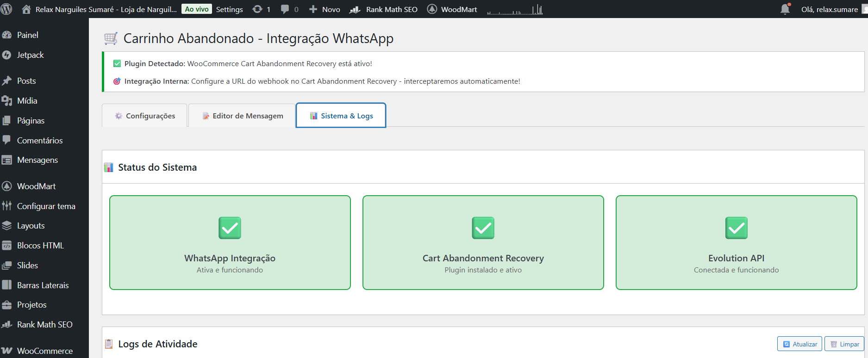Click the Mídia media icon

point(7,101)
